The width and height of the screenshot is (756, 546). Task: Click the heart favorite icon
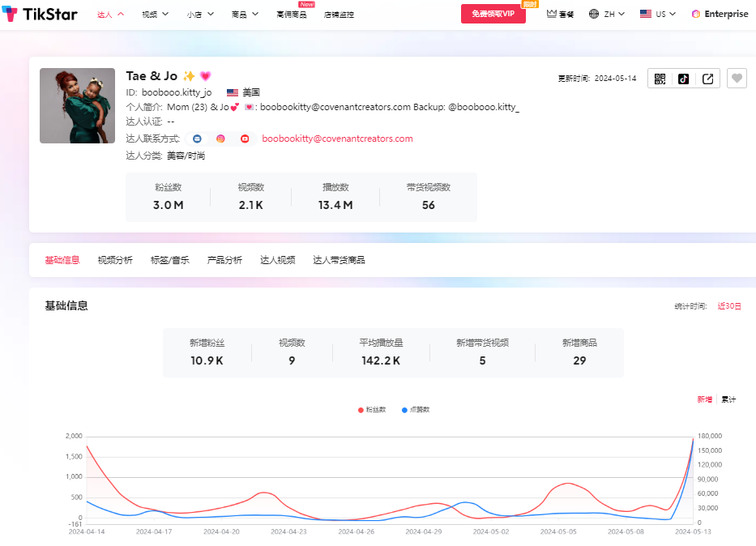point(736,79)
